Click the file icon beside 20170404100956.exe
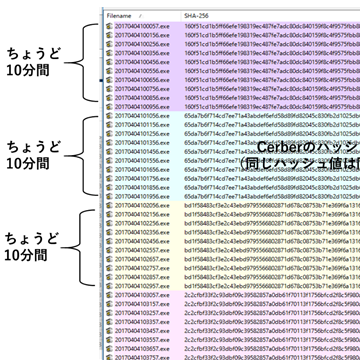 coord(109,107)
